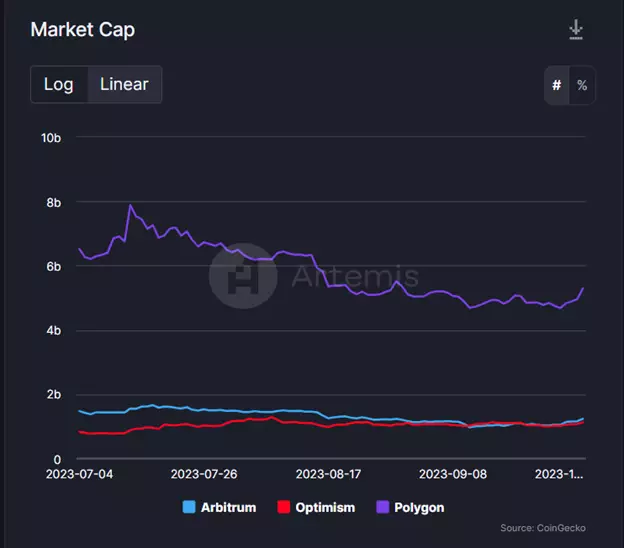Click the Polygon line peak near 8b
624x548 pixels.
click(131, 205)
